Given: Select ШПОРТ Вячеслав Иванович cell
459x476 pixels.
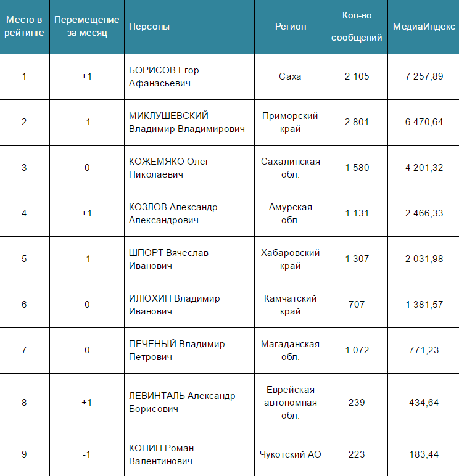Looking at the screenshot, I should [x=189, y=259].
